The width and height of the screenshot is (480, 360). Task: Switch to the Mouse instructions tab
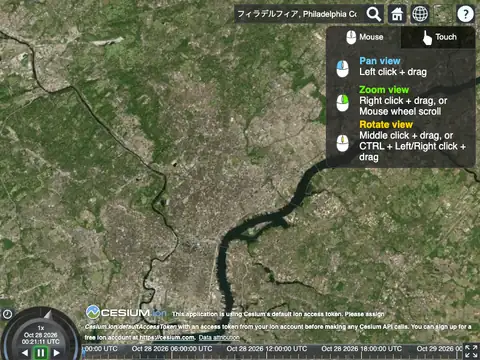(364, 37)
